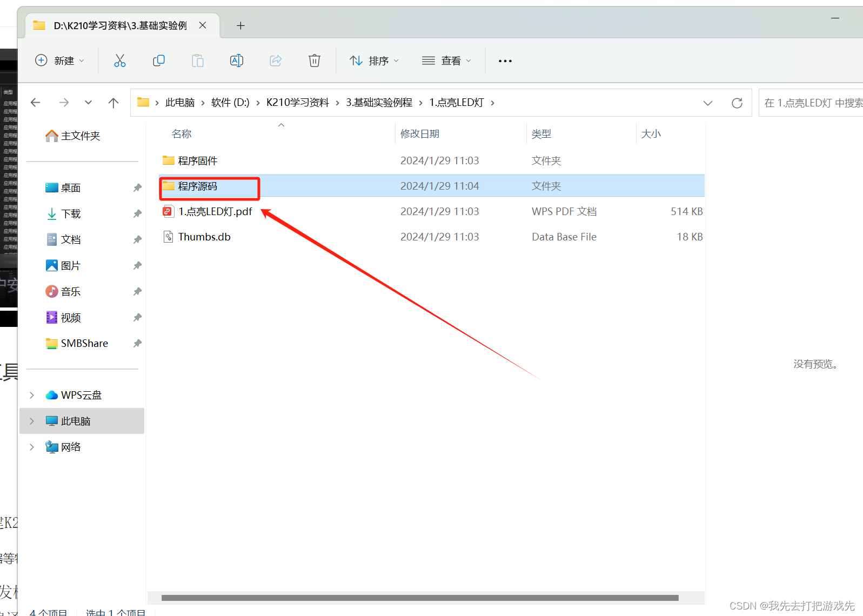Refresh the current folder view
The width and height of the screenshot is (863, 616).
click(737, 103)
